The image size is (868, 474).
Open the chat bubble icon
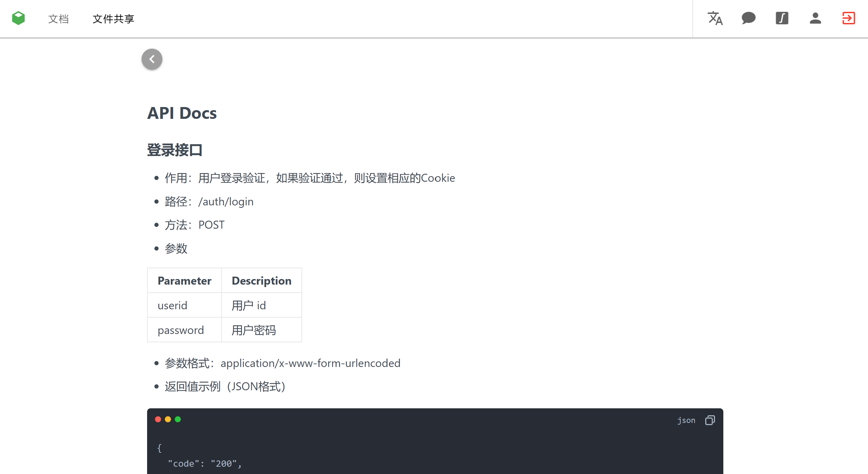[748, 18]
